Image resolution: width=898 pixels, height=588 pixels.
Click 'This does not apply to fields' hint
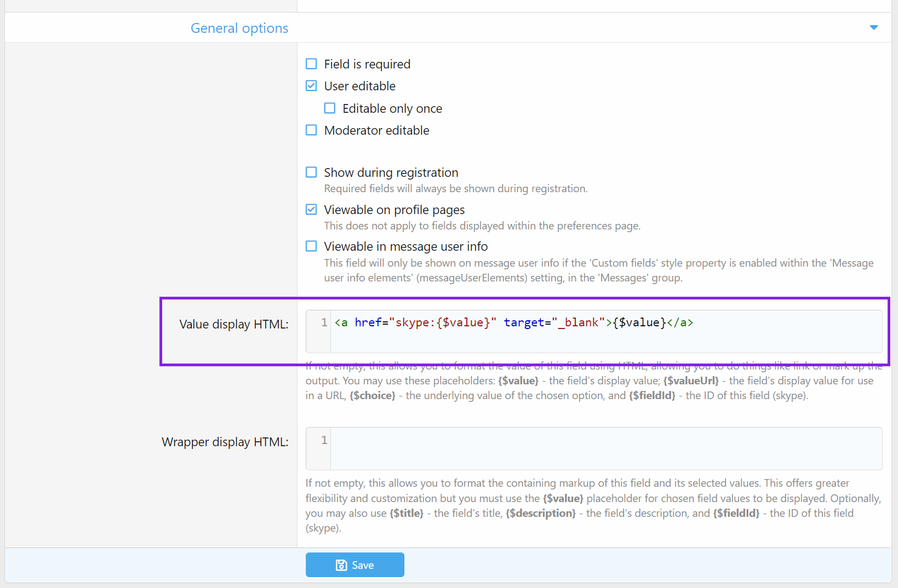482,226
